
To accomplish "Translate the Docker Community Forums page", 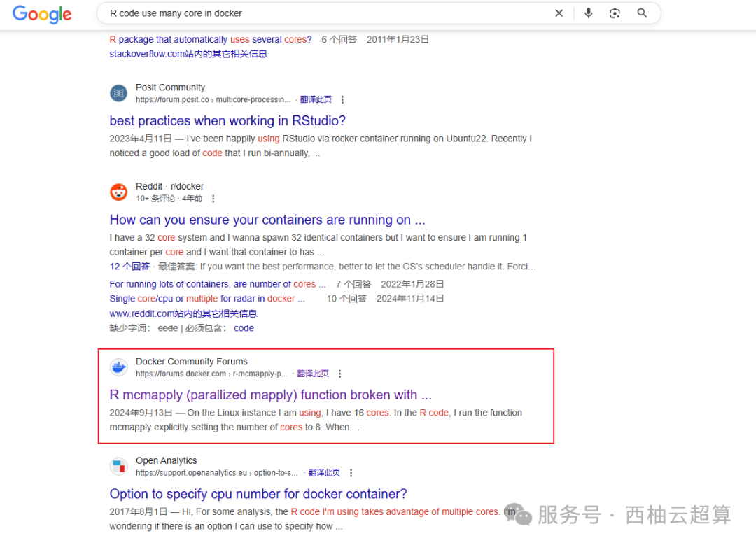I will [x=313, y=374].
